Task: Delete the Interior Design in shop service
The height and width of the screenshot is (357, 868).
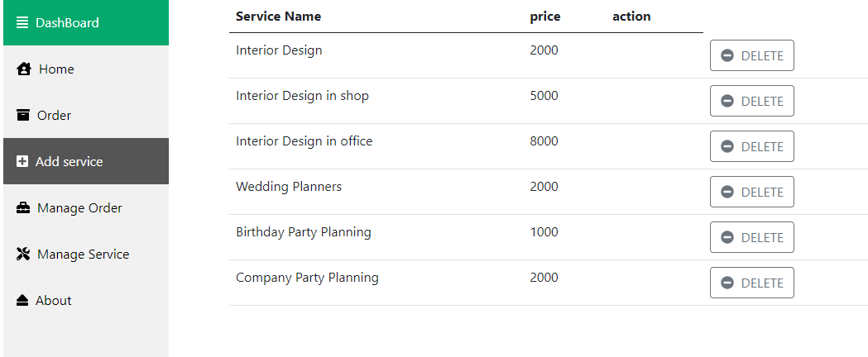Action: point(752,101)
